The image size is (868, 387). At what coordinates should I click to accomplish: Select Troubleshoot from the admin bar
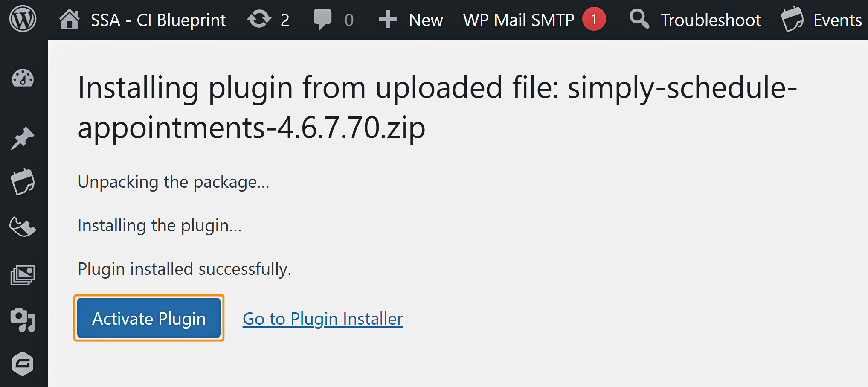point(710,20)
